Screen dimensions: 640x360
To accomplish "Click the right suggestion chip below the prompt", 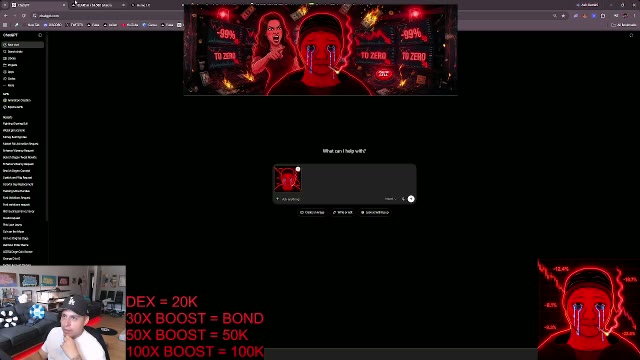I will pyautogui.click(x=375, y=212).
